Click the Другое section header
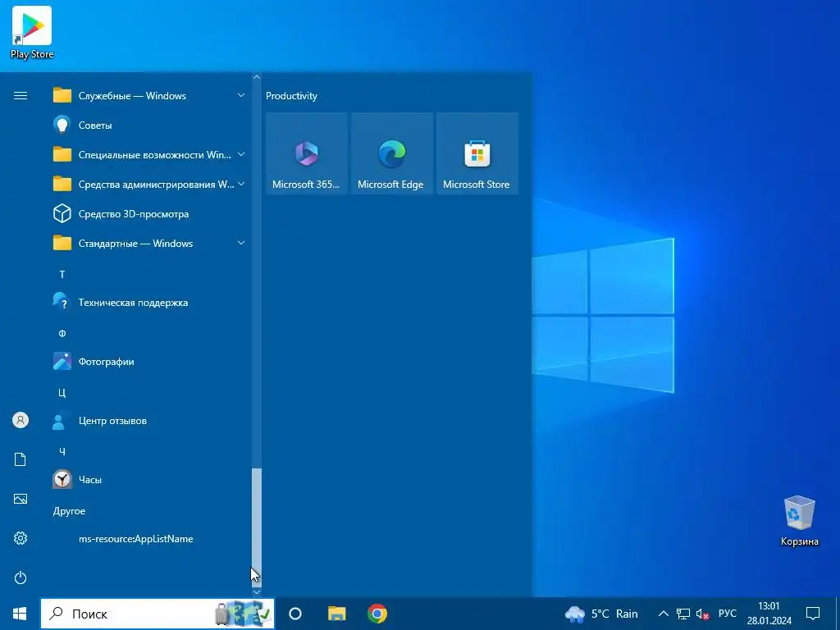The height and width of the screenshot is (630, 840). pyautogui.click(x=69, y=511)
